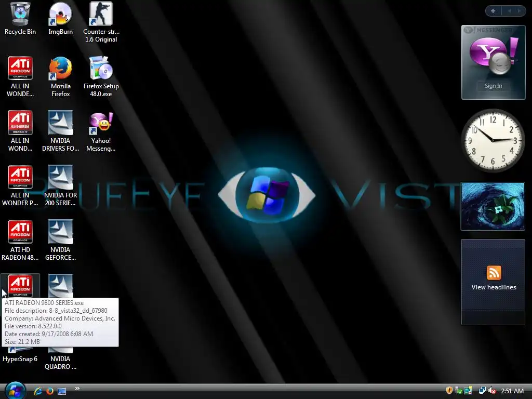
Task: Click the muted volume tray icon
Action: 492,391
